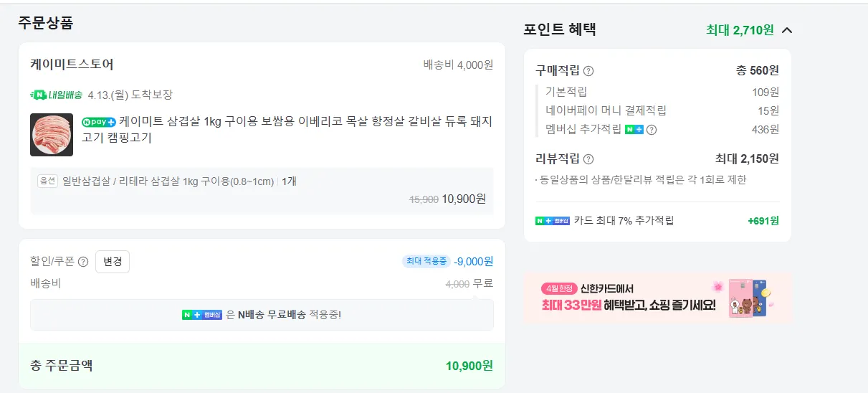Collapse the 포인트 혜택 section chevron
The width and height of the screenshot is (868, 393).
point(787,30)
